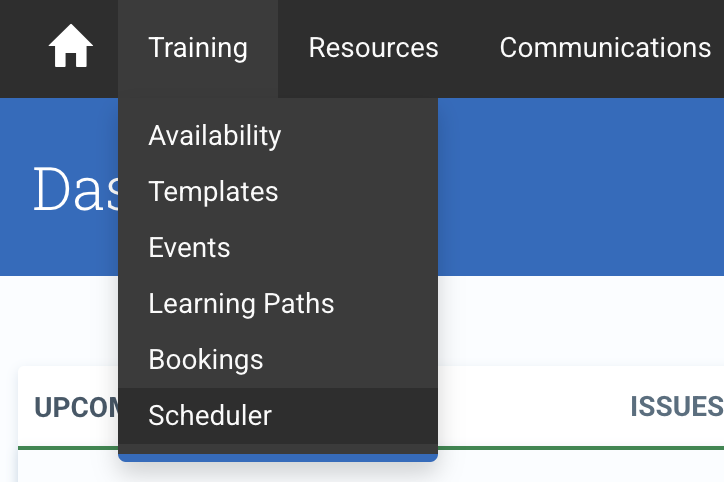
Task: Collapse the Training dropdown menu
Action: coord(198,48)
